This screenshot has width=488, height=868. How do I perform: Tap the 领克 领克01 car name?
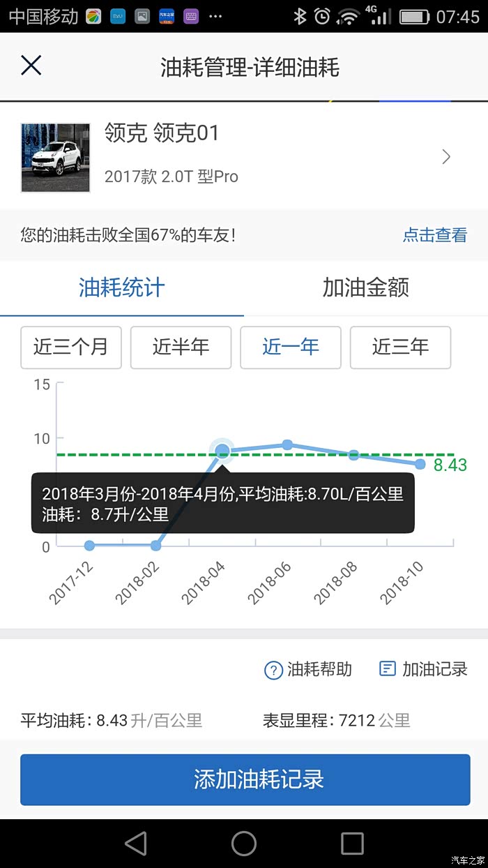162,133
